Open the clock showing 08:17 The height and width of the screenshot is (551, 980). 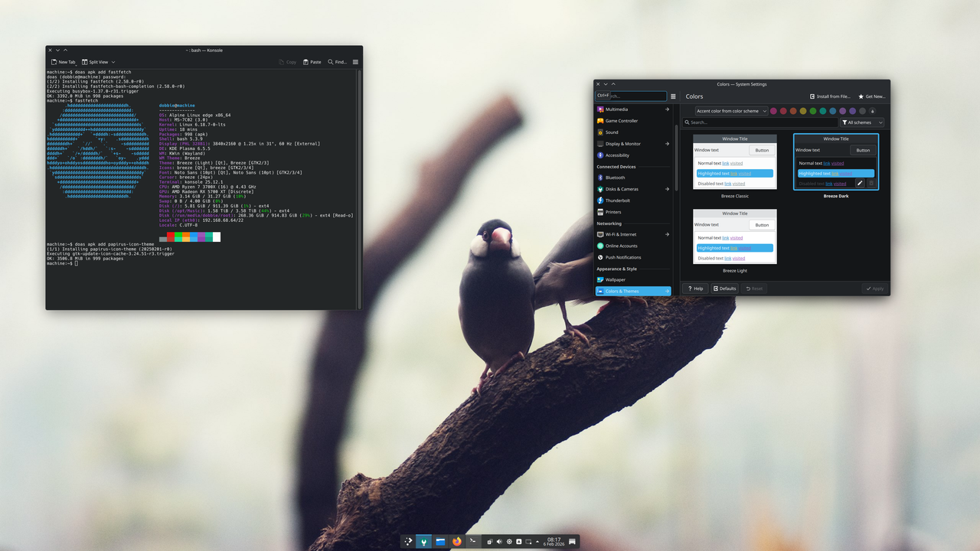554,542
